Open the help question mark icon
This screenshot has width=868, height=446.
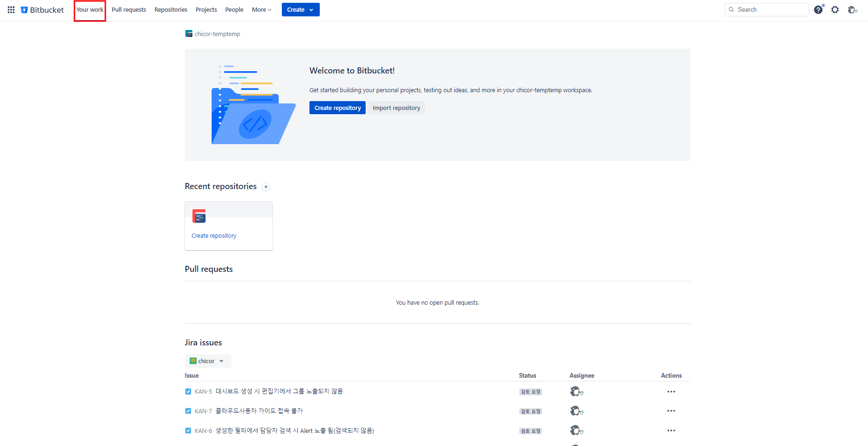click(x=818, y=10)
